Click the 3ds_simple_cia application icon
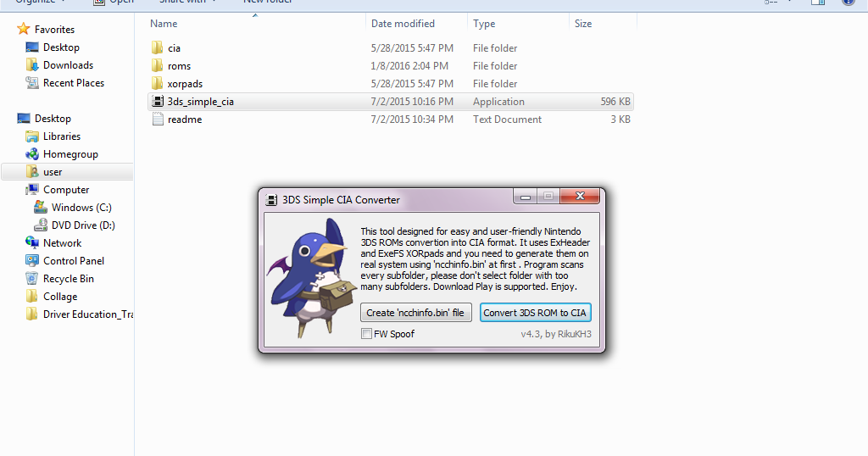Image resolution: width=868 pixels, height=456 pixels. [158, 101]
